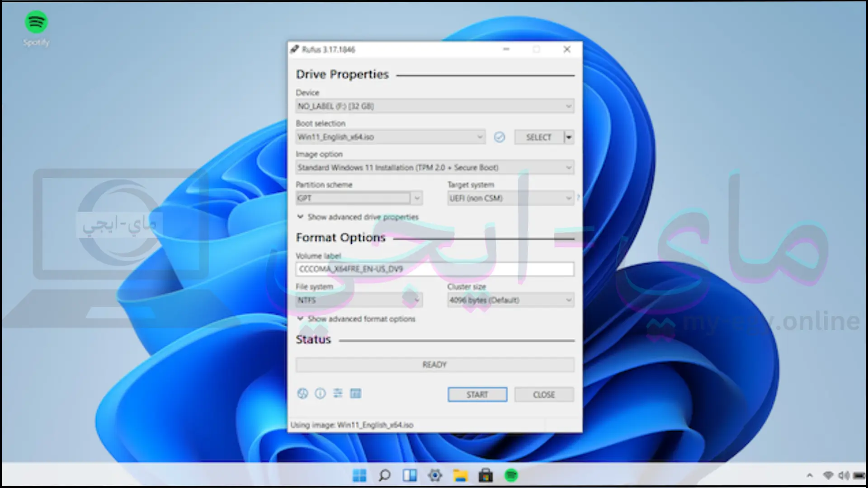Click the 'Format Options' heading

[340, 238]
